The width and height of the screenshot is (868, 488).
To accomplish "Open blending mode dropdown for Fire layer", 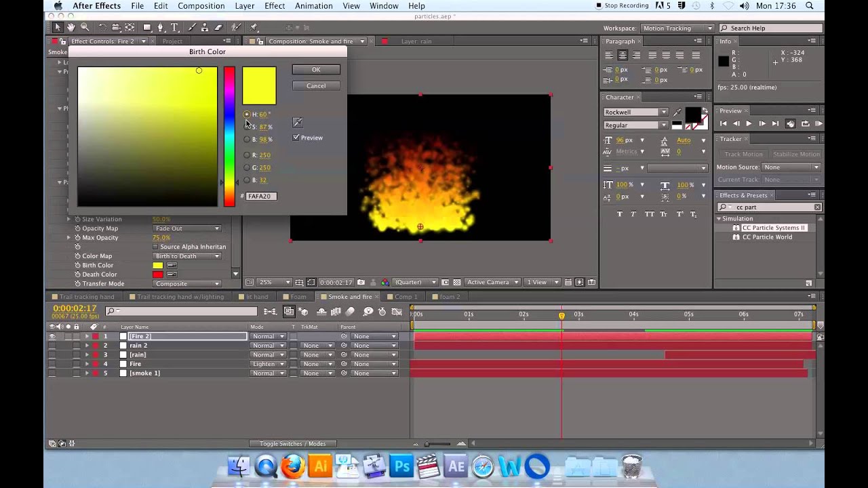I will pyautogui.click(x=268, y=364).
